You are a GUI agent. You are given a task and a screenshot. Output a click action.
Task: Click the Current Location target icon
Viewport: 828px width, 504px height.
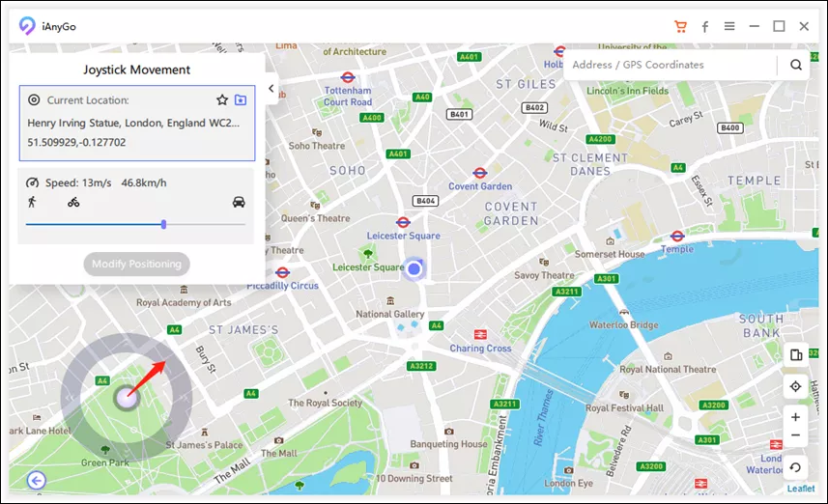pyautogui.click(x=34, y=99)
